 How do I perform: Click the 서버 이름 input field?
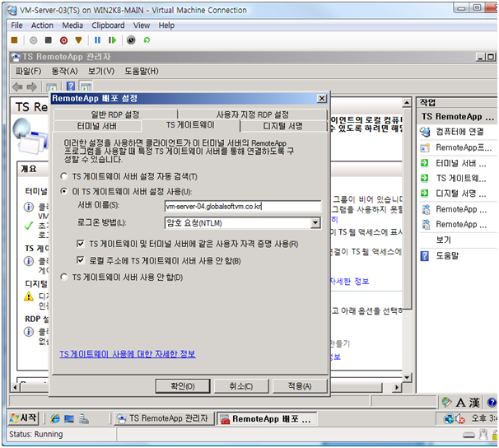point(243,207)
